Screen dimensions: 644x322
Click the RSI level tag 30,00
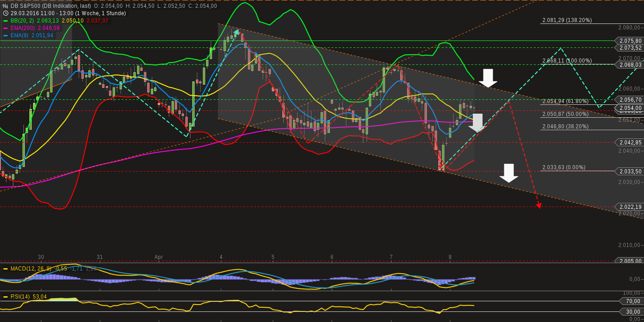632,312
